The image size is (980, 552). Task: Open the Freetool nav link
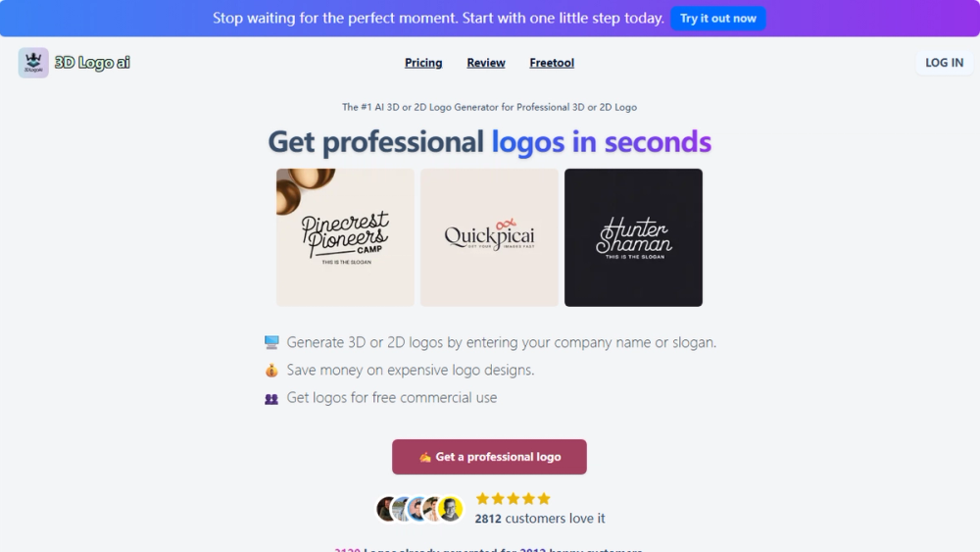551,63
